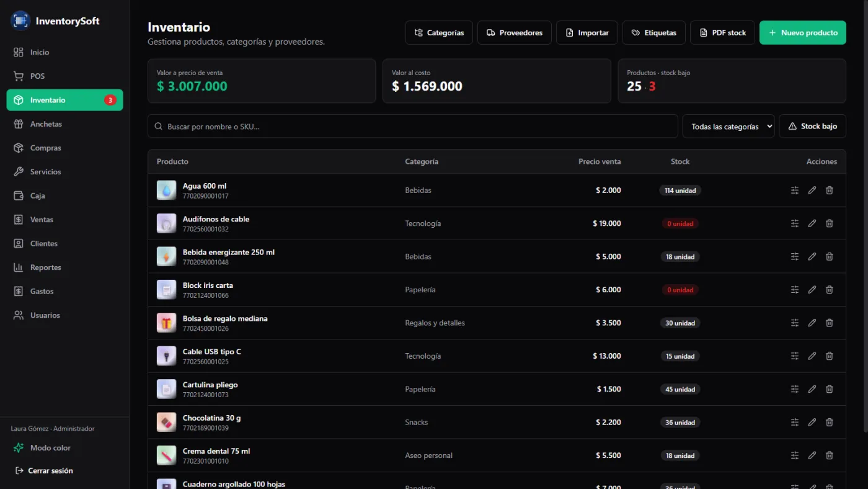Viewport: 868px width, 489px height.
Task: Click the Importar button
Action: point(587,33)
